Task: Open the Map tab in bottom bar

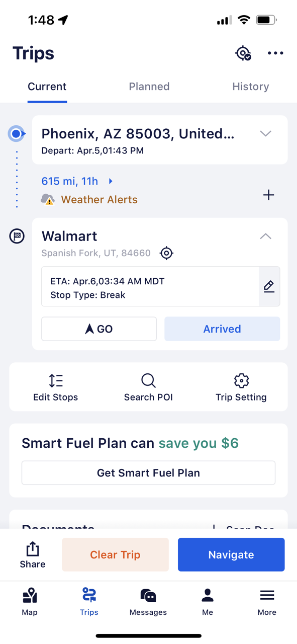Action: point(30,602)
